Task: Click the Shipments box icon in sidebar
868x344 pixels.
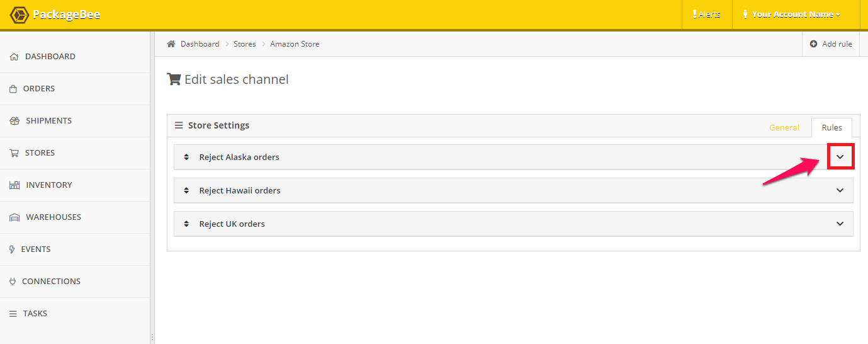Action: tap(14, 121)
